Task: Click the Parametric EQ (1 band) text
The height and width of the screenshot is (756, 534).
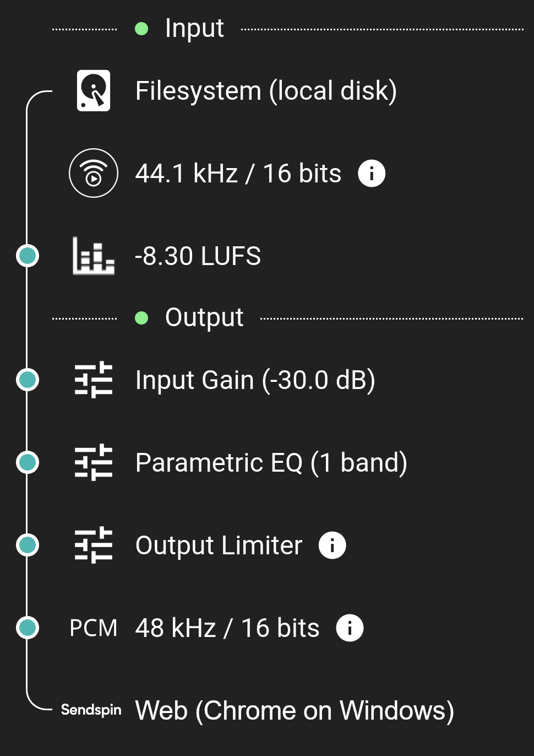Action: click(x=271, y=463)
